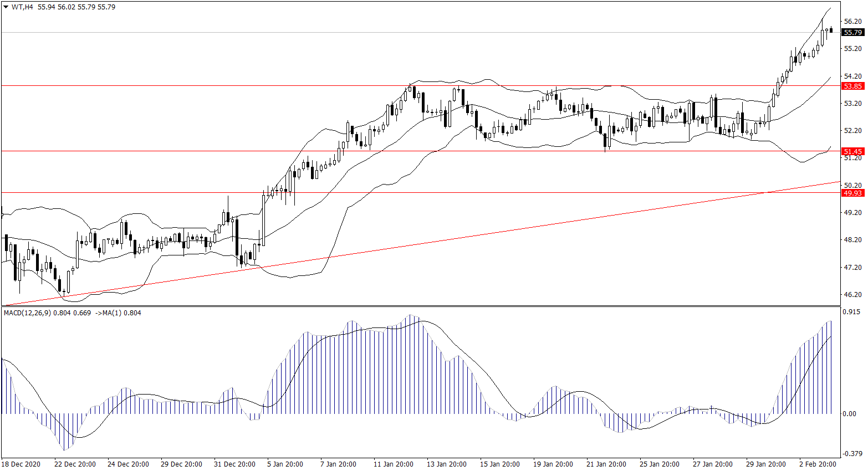Click the red 49.93 price level tag
The width and height of the screenshot is (868, 471).
(x=852, y=193)
